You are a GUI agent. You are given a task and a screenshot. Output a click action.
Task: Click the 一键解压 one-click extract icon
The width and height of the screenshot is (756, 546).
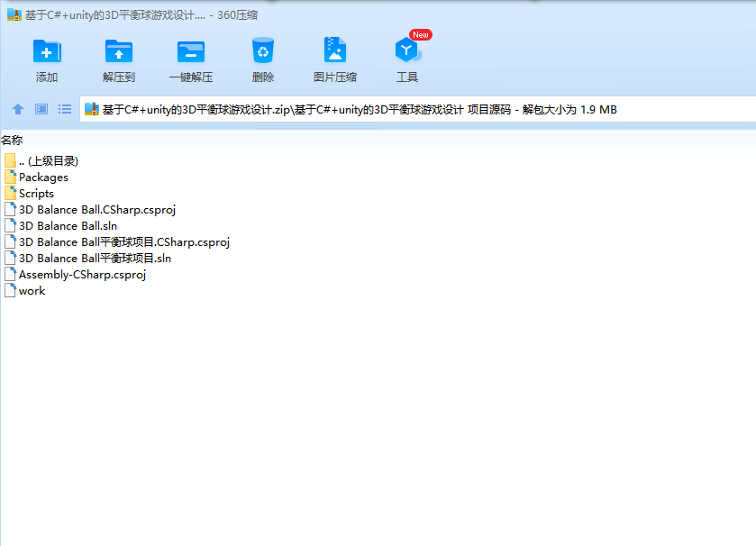pyautogui.click(x=191, y=51)
